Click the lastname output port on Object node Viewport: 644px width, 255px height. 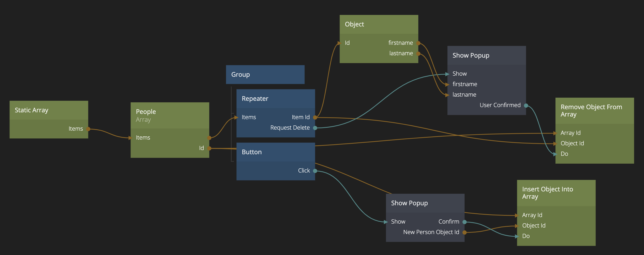(x=418, y=54)
